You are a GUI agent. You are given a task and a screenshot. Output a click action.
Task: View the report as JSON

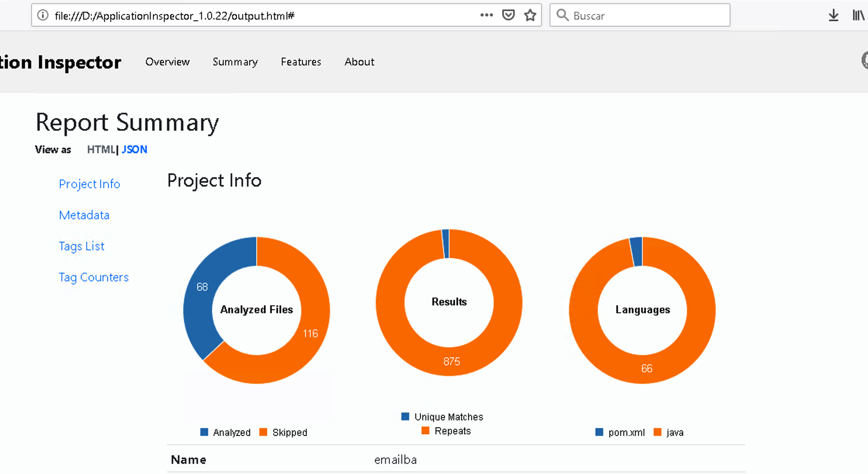tap(134, 149)
